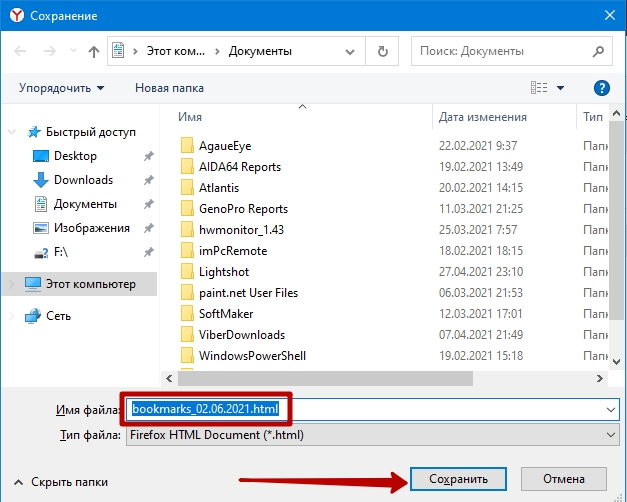Screen dimensions: 627x502
Task: Open the Упорядочить menu
Action: (x=62, y=88)
